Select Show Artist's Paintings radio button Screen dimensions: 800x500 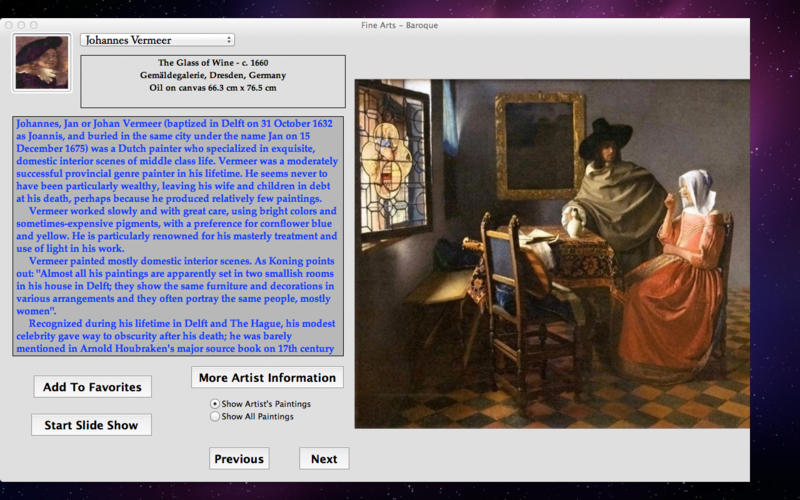click(x=215, y=404)
